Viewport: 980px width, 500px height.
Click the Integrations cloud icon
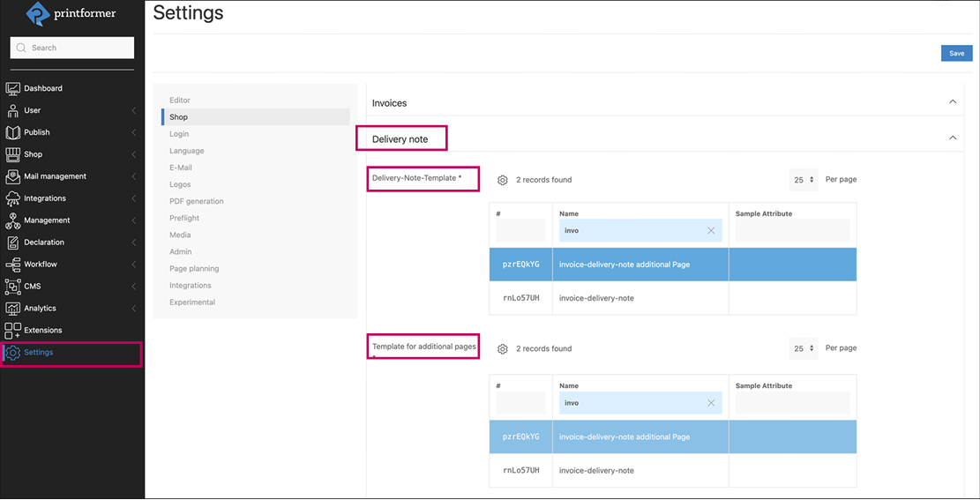(x=12, y=198)
